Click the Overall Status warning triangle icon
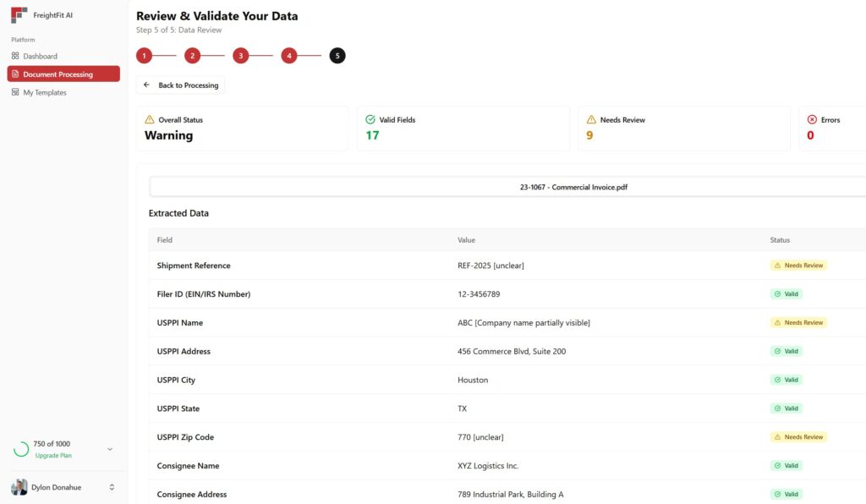The width and height of the screenshot is (866, 504). tap(150, 120)
